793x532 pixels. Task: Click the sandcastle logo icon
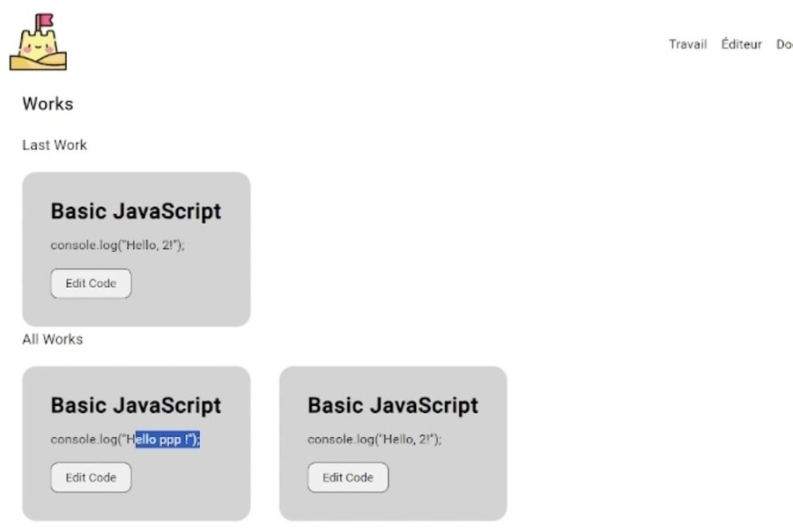(38, 42)
